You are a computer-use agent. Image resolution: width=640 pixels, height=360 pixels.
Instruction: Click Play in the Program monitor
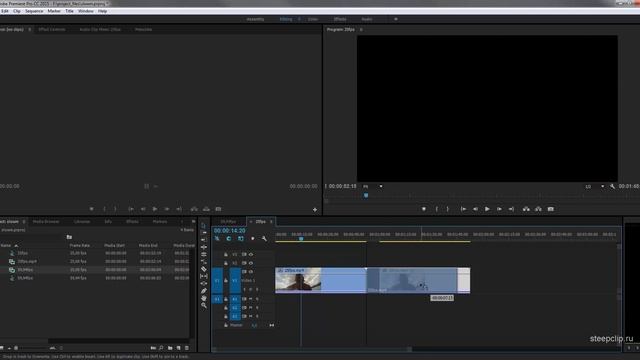pos(487,209)
